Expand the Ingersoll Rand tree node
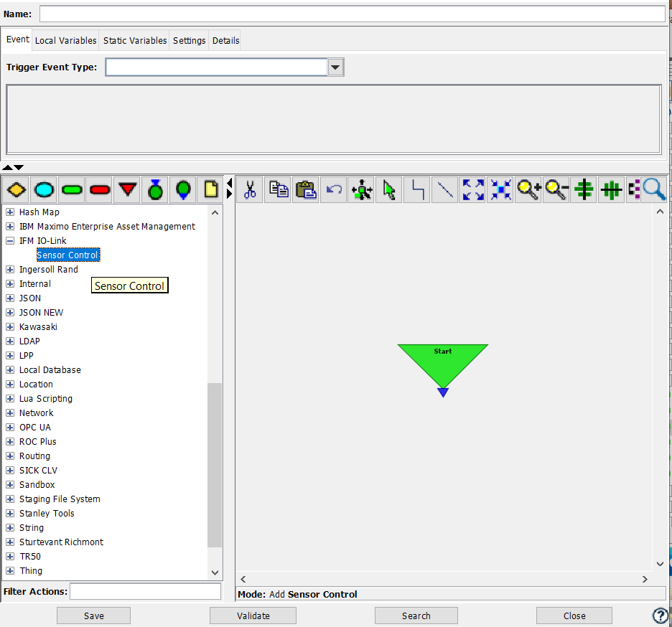This screenshot has width=672, height=627. click(x=9, y=269)
